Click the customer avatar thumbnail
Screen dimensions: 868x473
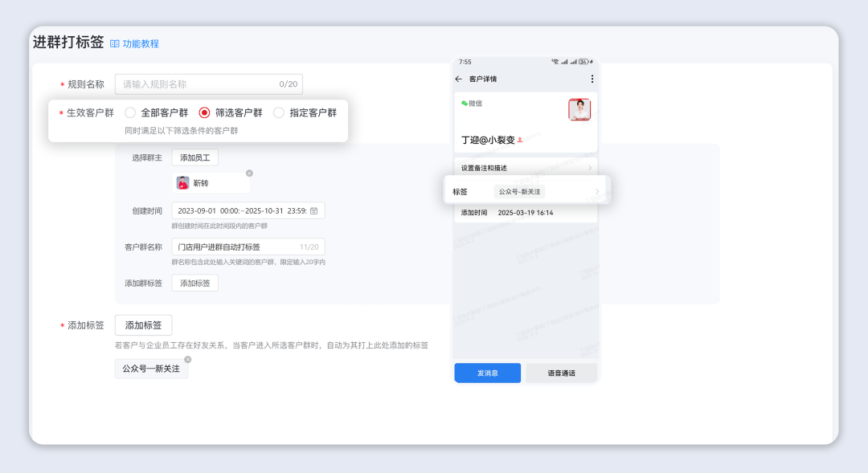click(x=579, y=109)
